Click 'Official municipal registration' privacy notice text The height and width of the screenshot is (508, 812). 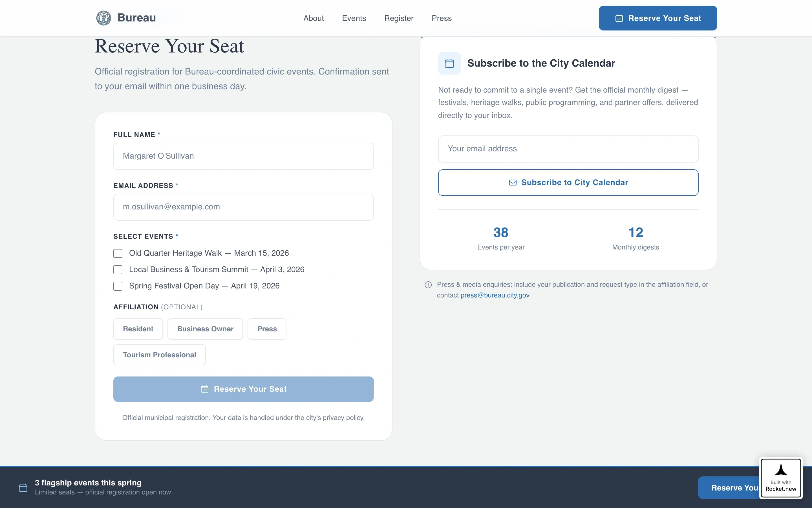click(x=243, y=418)
